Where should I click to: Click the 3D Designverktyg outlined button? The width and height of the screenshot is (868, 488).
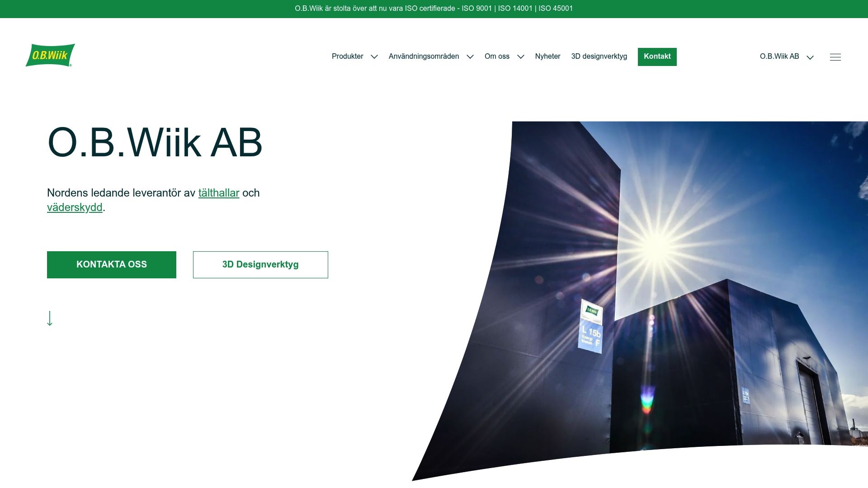coord(260,265)
